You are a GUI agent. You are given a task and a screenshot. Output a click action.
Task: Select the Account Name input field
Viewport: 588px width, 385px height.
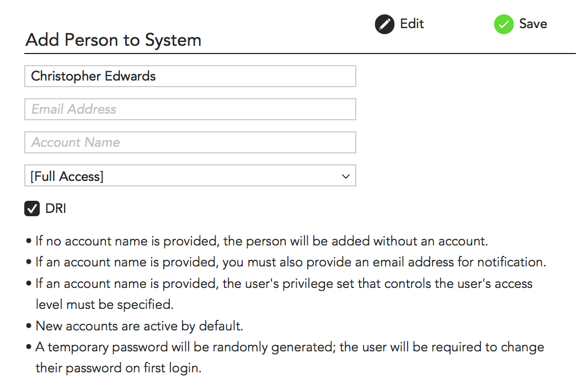coord(190,142)
